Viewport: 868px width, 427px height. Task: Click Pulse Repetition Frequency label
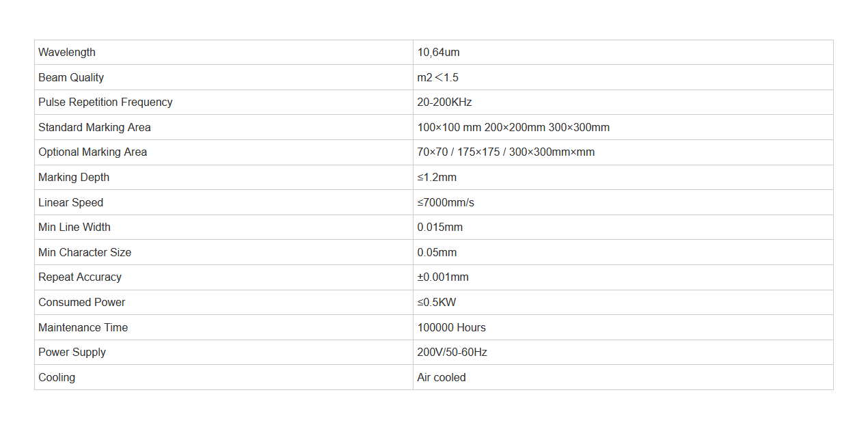point(105,102)
